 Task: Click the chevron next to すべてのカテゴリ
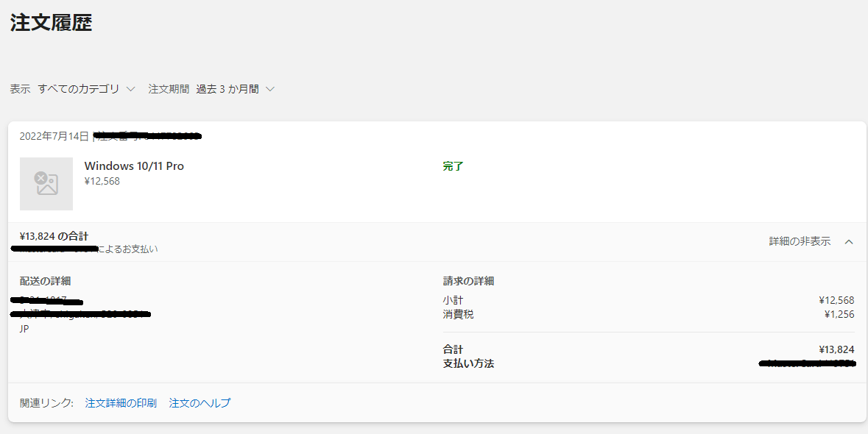130,89
